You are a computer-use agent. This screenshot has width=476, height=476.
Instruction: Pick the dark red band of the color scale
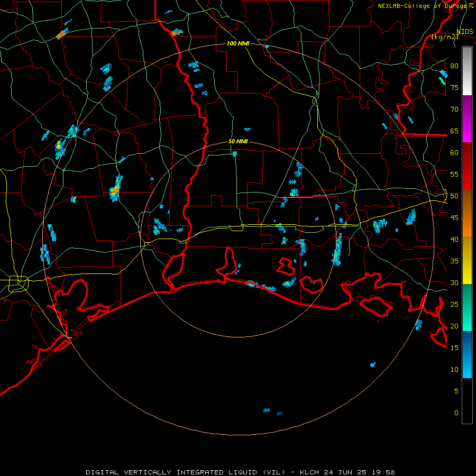point(467,166)
